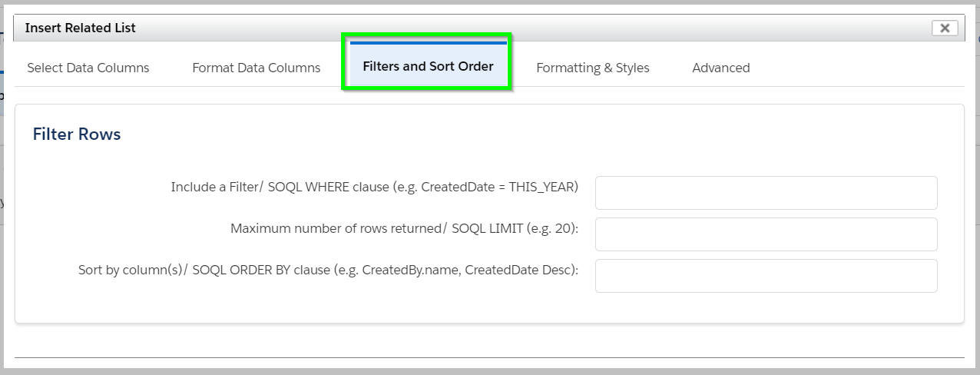Open the Format Data Columns tab
The width and height of the screenshot is (980, 375).
coord(257,68)
